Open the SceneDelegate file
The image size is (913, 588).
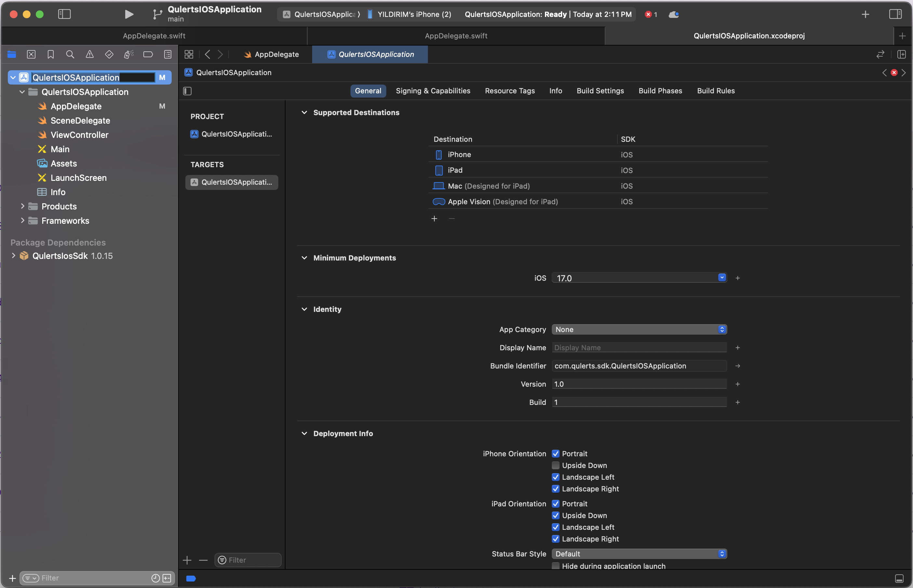coord(81,121)
